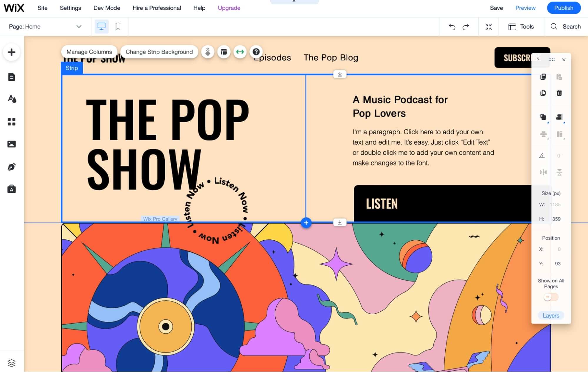Open the Add Apps grid icon in left sidebar
Viewport: 588px width, 372px height.
(11, 122)
